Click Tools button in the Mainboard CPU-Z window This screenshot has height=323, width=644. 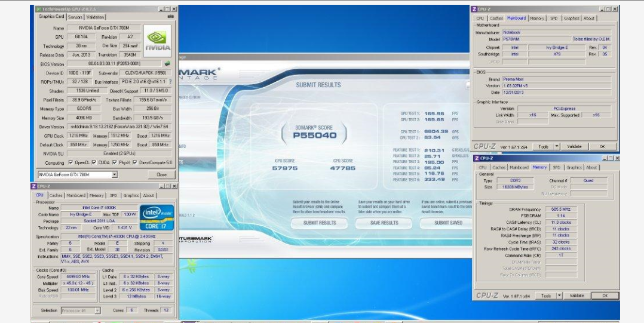(543, 146)
